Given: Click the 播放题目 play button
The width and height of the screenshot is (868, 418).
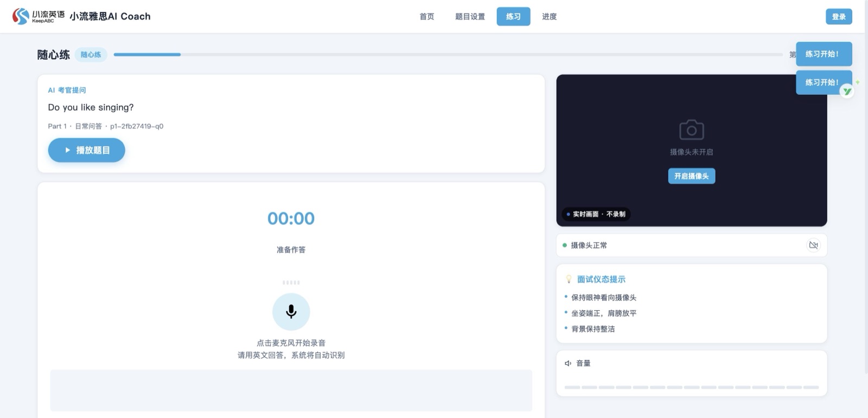Looking at the screenshot, I should pos(87,150).
